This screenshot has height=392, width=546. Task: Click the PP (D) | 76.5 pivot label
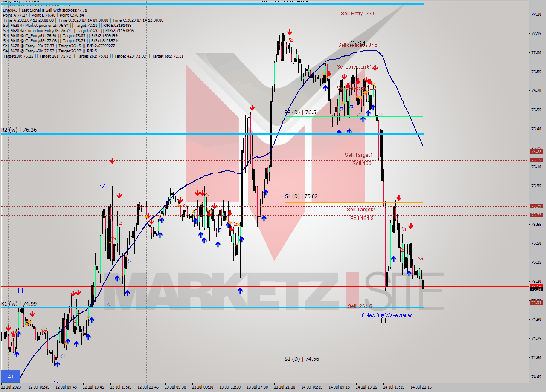(300, 112)
